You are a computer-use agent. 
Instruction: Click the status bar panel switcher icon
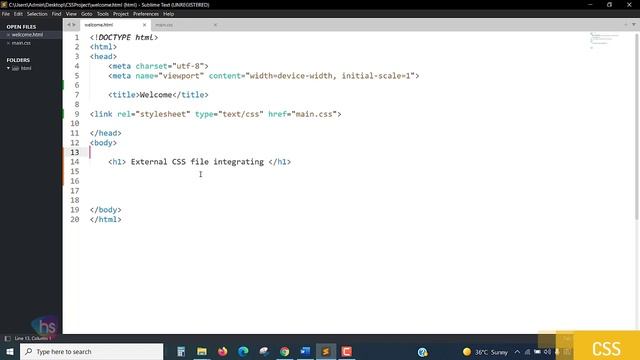click(x=7, y=338)
